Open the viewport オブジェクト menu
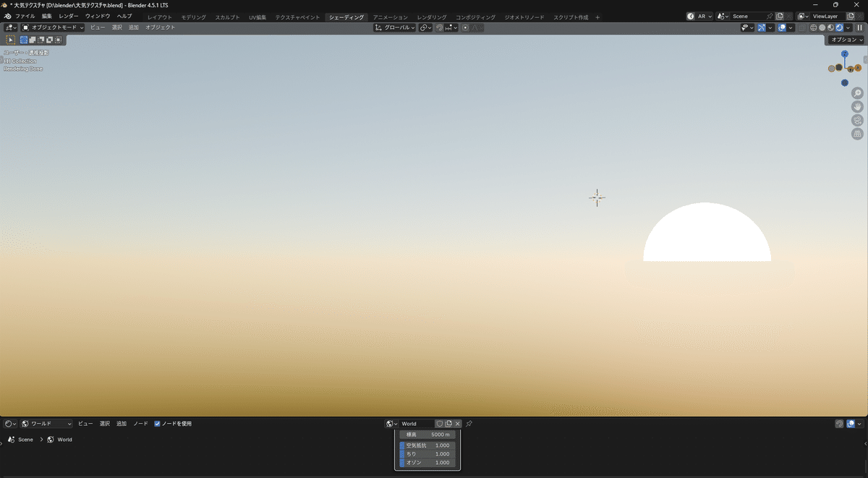Screen dimensions: 868x478 [160, 27]
